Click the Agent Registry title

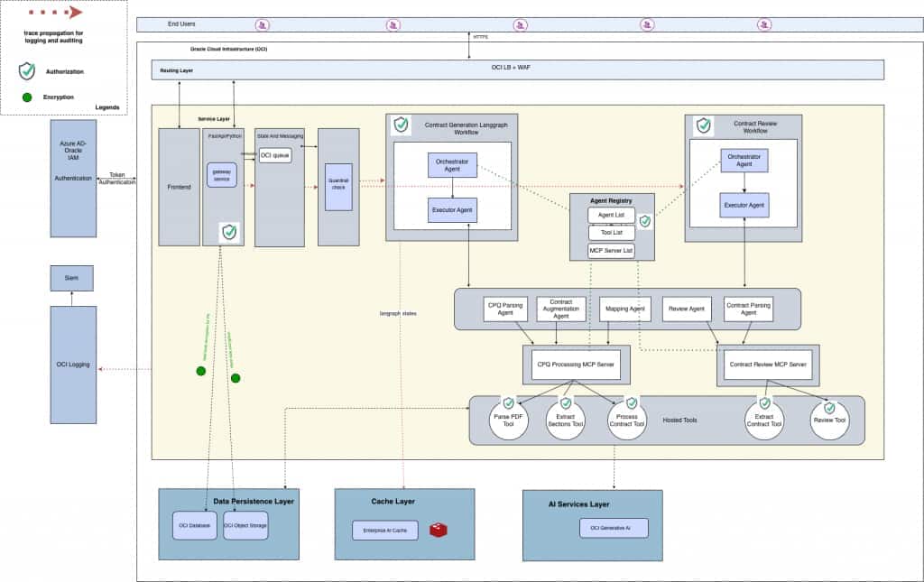tap(611, 201)
